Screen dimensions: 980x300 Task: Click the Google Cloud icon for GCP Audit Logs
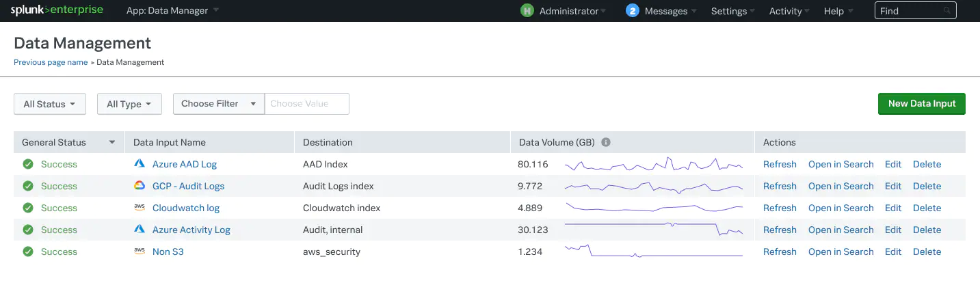pos(140,186)
